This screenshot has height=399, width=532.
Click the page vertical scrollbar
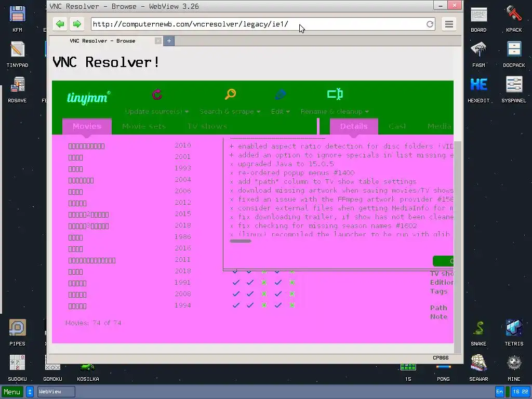coord(457,247)
